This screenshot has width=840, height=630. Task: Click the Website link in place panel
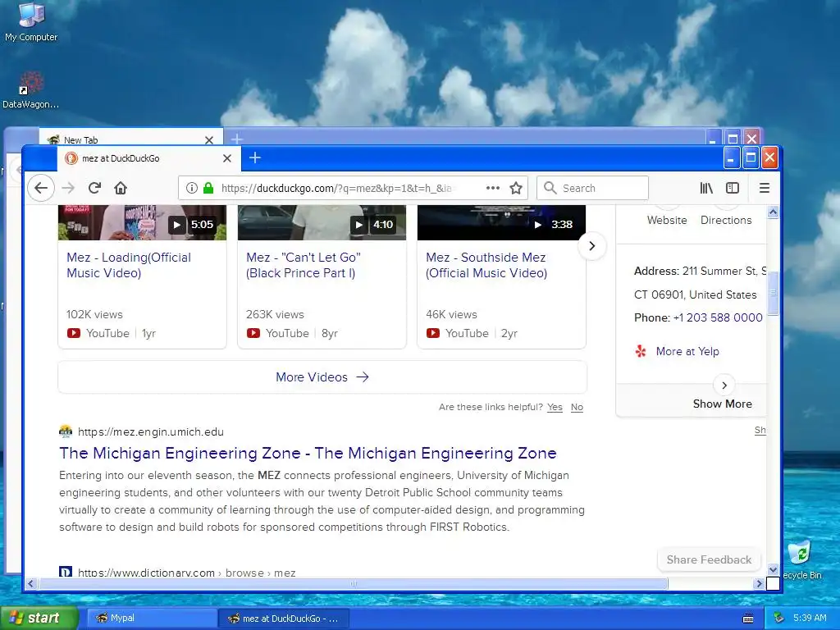[667, 220]
